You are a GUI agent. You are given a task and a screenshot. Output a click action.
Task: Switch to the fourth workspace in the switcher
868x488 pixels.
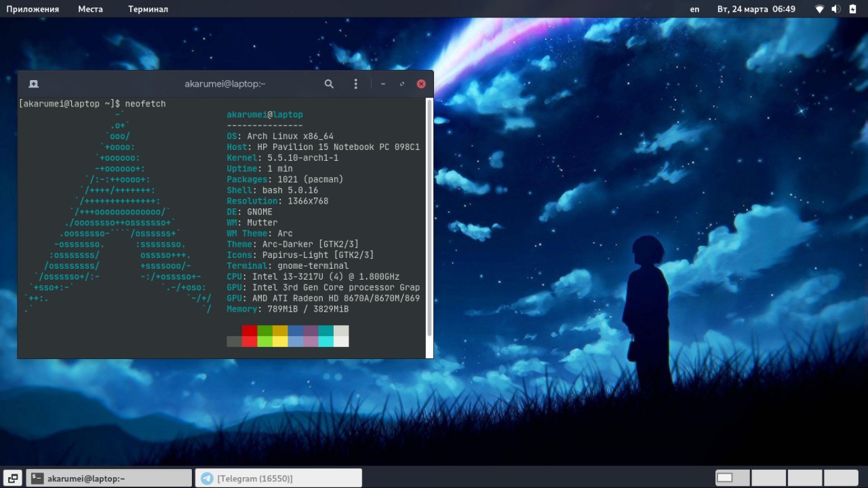pos(841,478)
